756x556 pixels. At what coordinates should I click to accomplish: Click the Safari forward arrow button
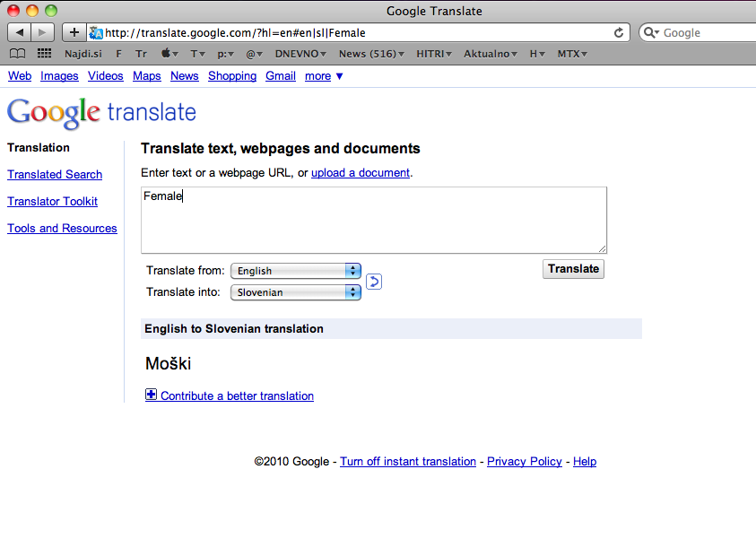(43, 32)
